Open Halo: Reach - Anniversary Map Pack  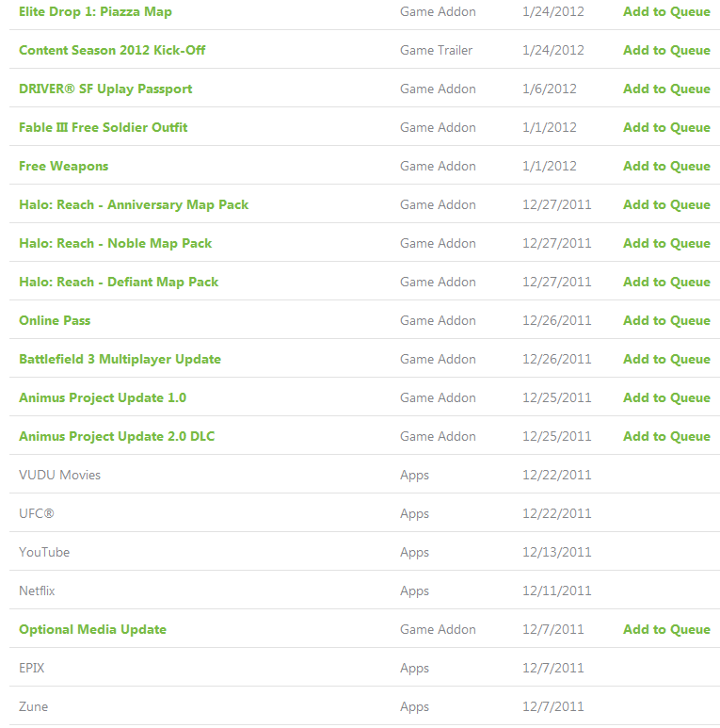(134, 204)
